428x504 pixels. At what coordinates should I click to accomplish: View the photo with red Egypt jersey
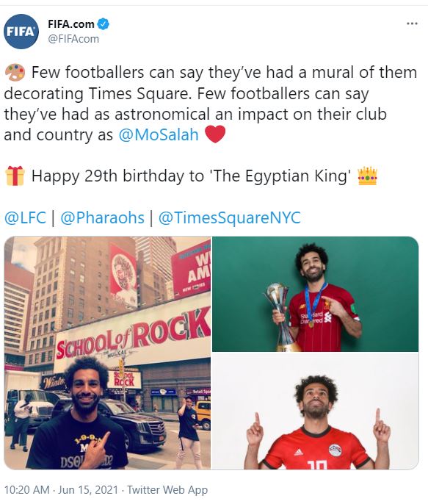[315, 411]
